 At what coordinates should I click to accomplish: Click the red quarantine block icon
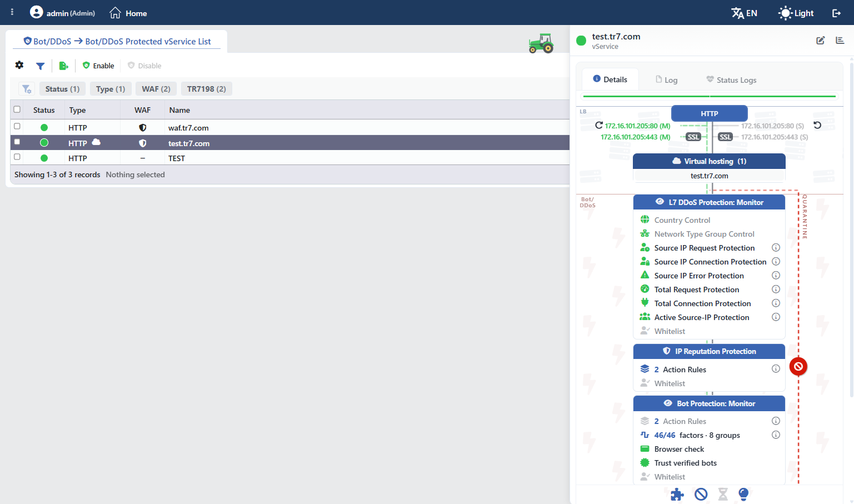pos(798,366)
